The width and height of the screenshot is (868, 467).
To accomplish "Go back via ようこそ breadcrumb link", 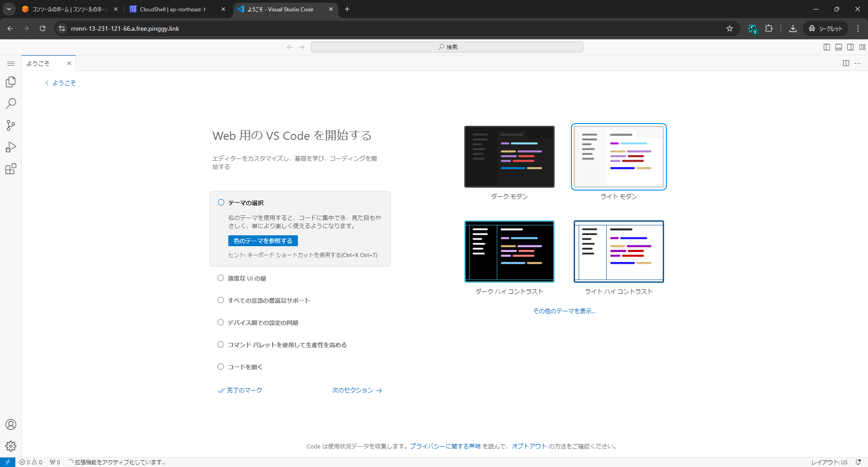I will pos(60,83).
